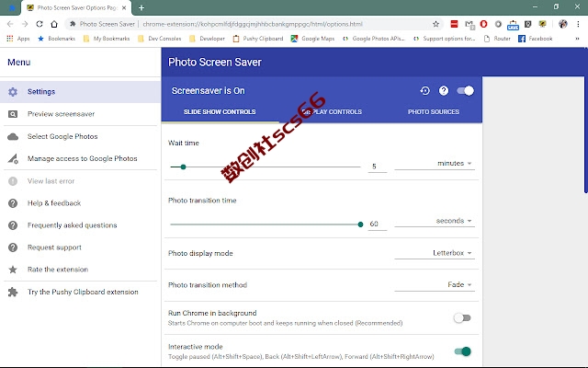Open a new browser tab
Viewport: 588px width, 368px height.
pos(141,7)
